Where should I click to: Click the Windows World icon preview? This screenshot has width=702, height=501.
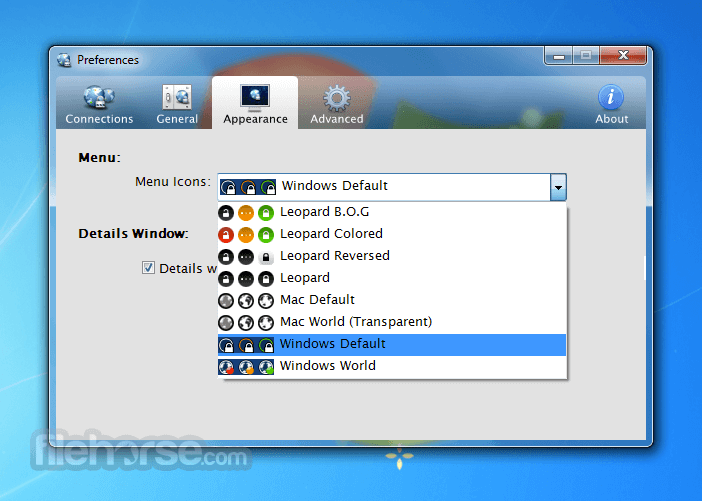click(246, 367)
